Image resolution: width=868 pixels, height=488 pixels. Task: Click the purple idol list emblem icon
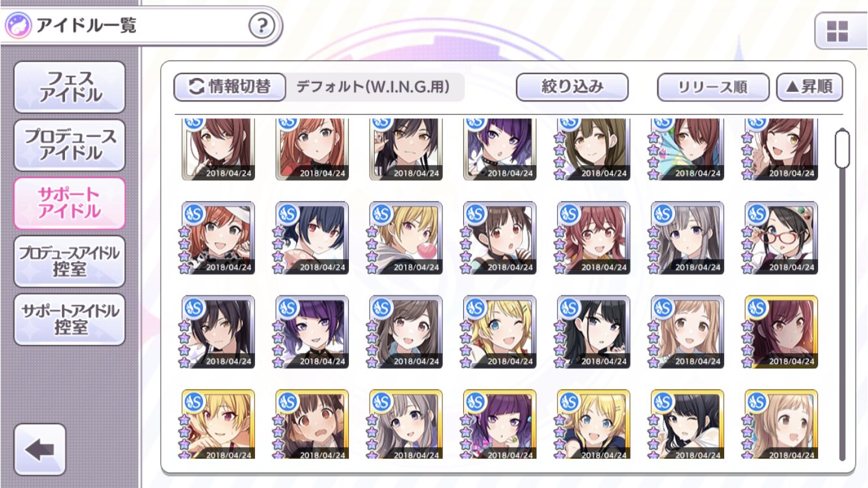click(17, 27)
